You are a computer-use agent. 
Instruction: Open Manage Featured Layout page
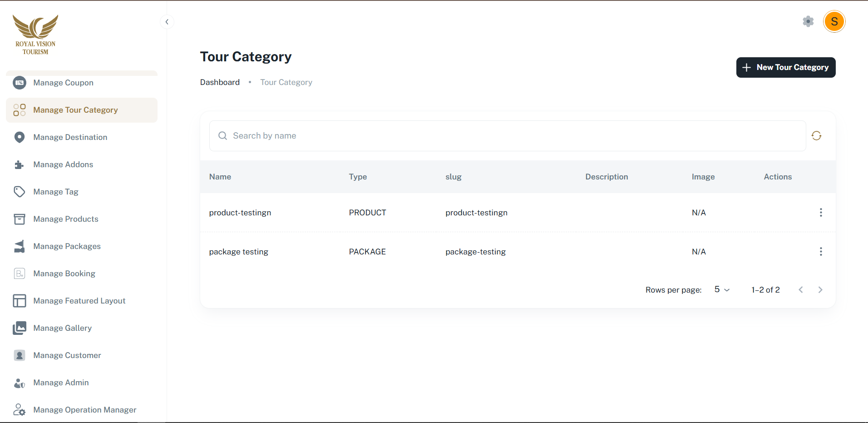79,301
